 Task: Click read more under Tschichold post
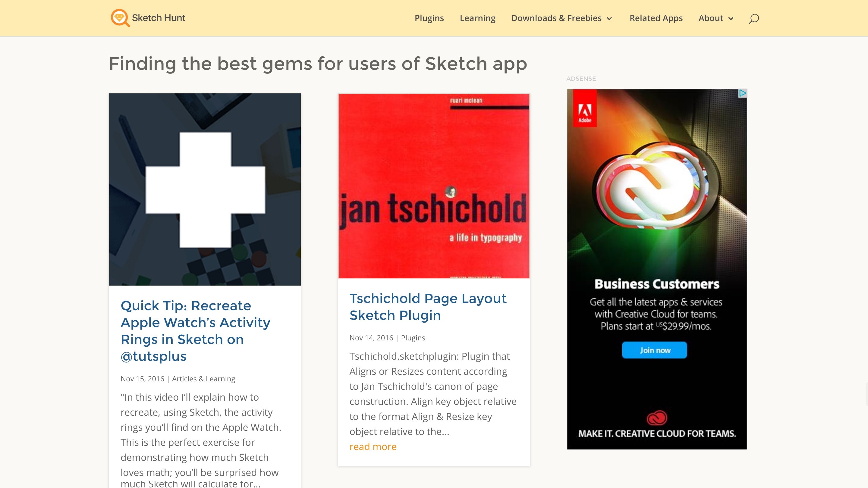click(373, 446)
